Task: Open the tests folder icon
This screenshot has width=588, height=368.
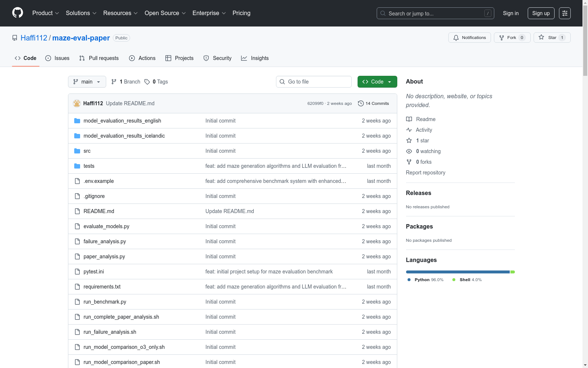Action: coord(77,166)
